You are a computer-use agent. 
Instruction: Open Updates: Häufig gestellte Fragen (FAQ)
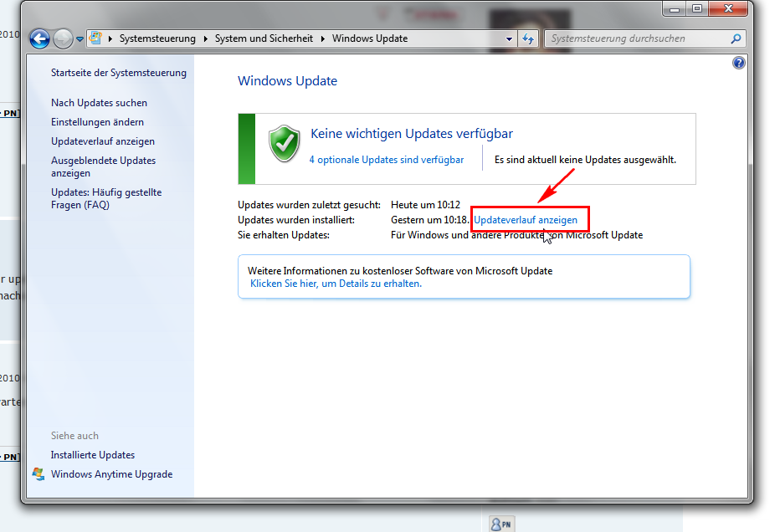(x=106, y=198)
